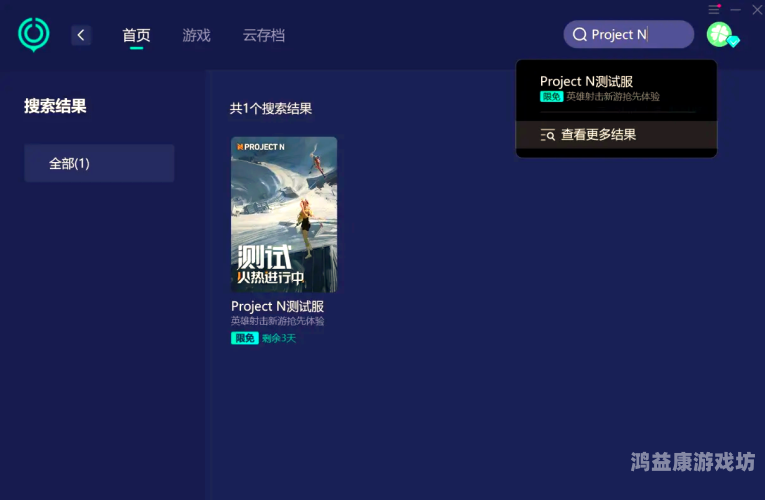This screenshot has width=765, height=500.
Task: Click the 剩余3天 remaining time text
Action: 279,338
